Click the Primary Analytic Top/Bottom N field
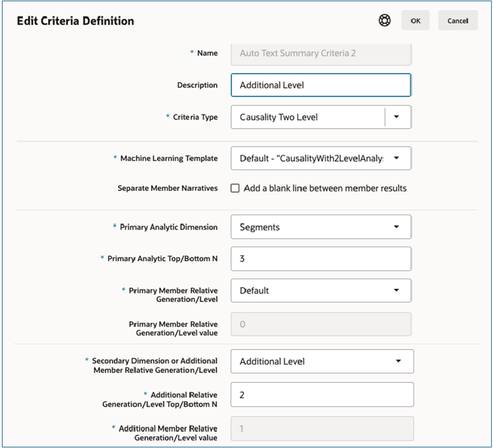This screenshot has height=448, width=493. click(320, 259)
